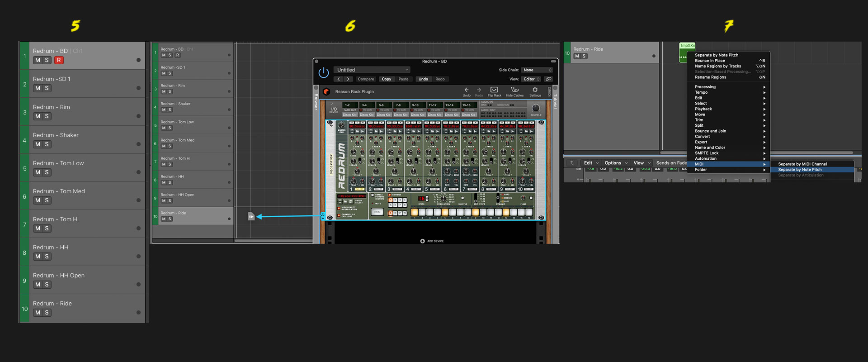
Task: Toggle Channel 8-9 Exclusive in Redrum
Action: tap(339, 215)
